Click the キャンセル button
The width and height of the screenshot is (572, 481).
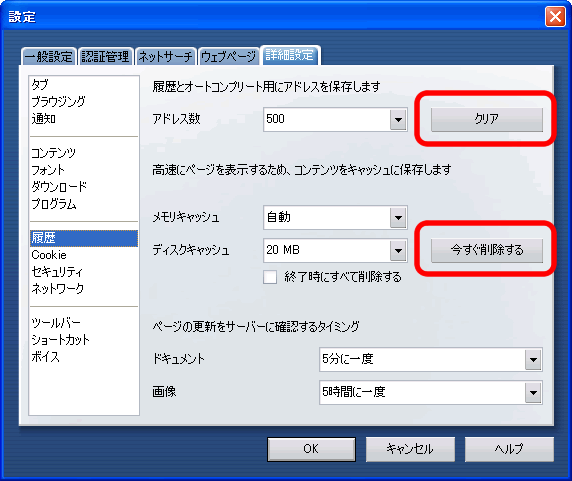(x=410, y=449)
